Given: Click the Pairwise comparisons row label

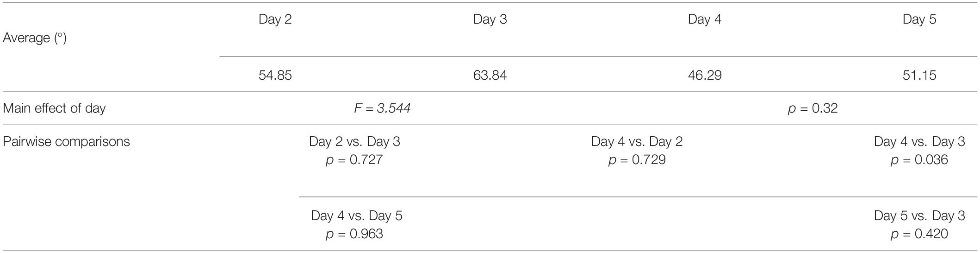Looking at the screenshot, I should (66, 141).
